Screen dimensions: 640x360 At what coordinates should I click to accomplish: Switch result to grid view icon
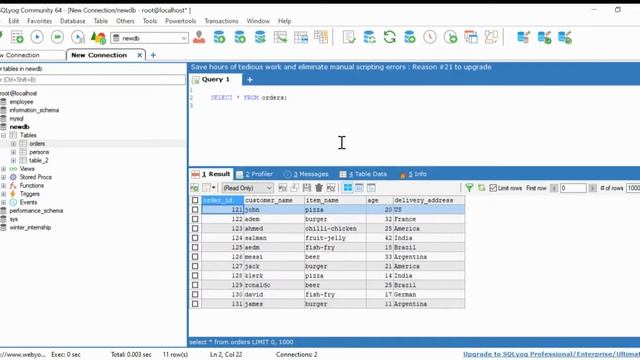coord(348,188)
